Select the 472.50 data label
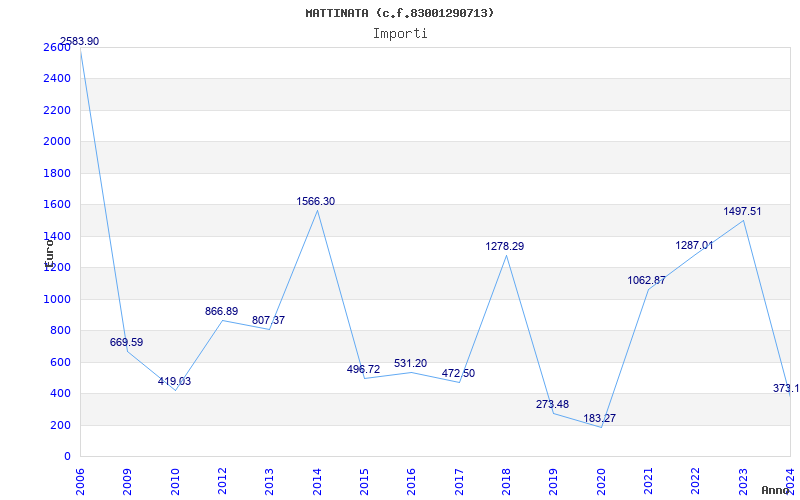The width and height of the screenshot is (800, 500). (x=458, y=373)
